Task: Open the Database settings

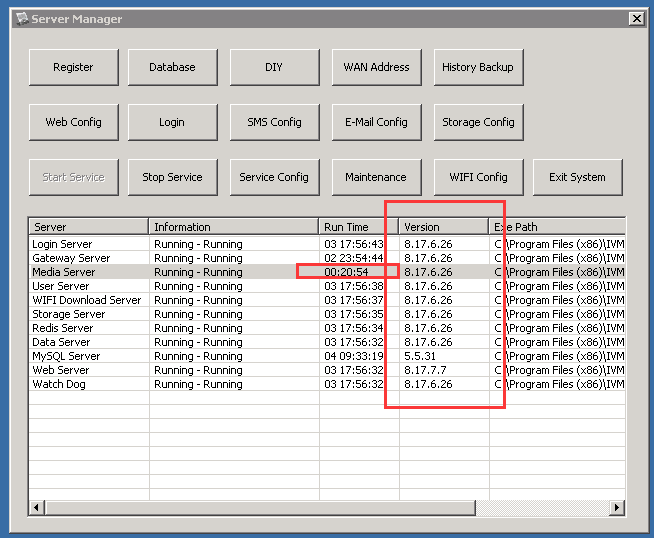Action: tap(173, 67)
